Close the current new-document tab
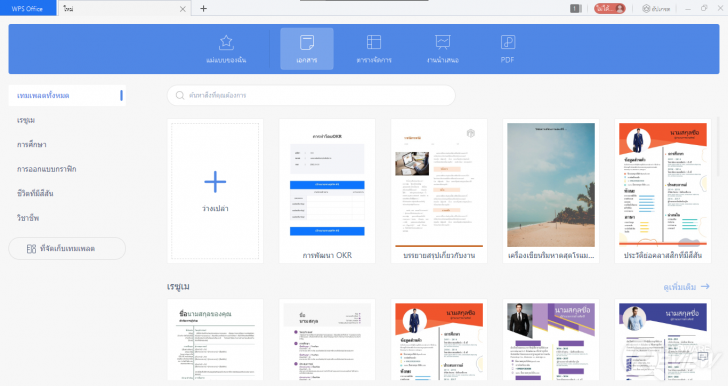The width and height of the screenshot is (728, 386). (182, 9)
